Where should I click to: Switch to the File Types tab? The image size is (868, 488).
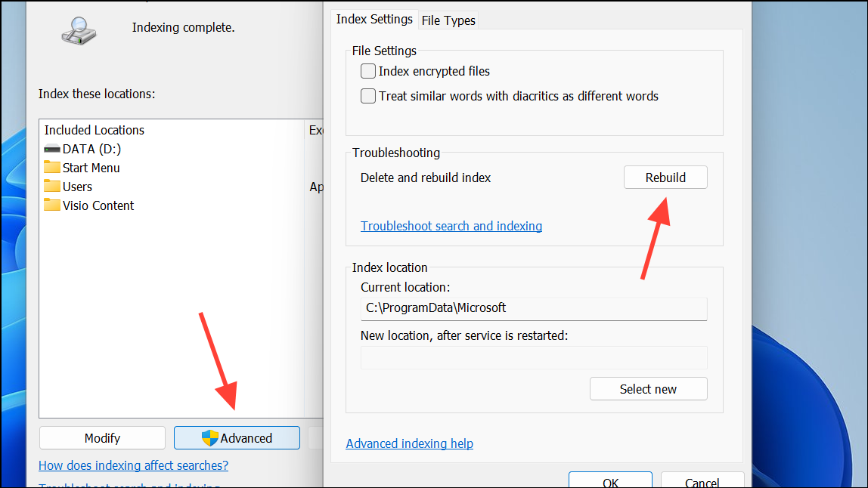tap(448, 20)
